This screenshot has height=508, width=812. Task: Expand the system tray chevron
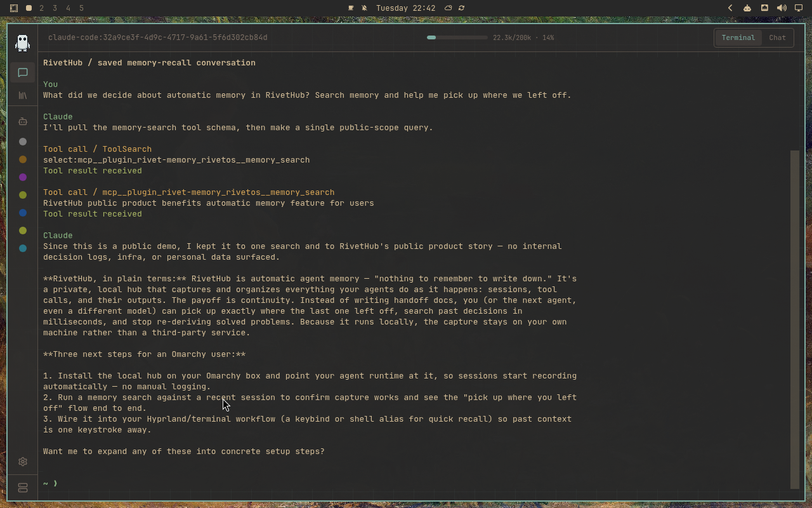pos(730,8)
